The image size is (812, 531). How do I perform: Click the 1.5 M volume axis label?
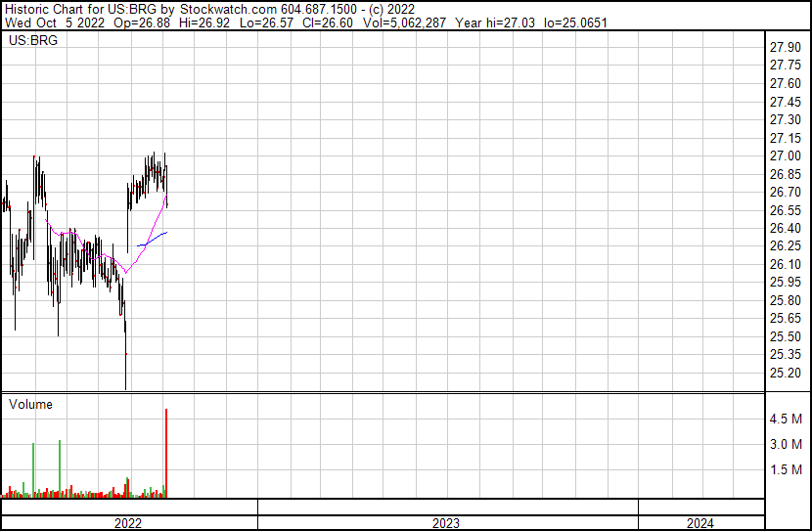point(786,470)
